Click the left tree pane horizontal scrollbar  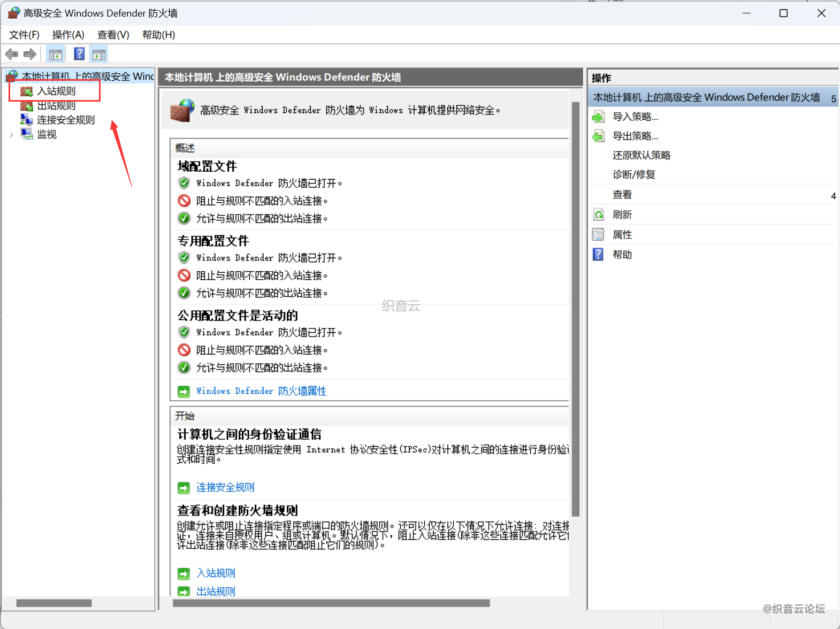coord(54,603)
